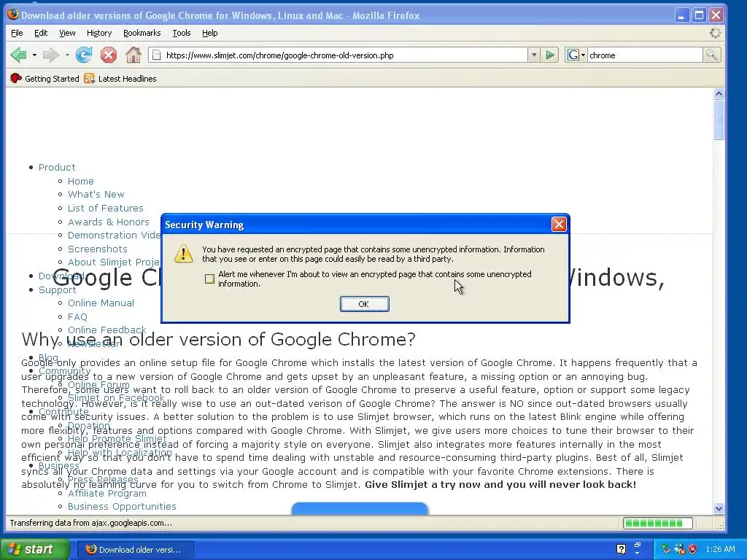Open the forward history dropdown arrow
The width and height of the screenshot is (747, 560).
click(x=67, y=55)
